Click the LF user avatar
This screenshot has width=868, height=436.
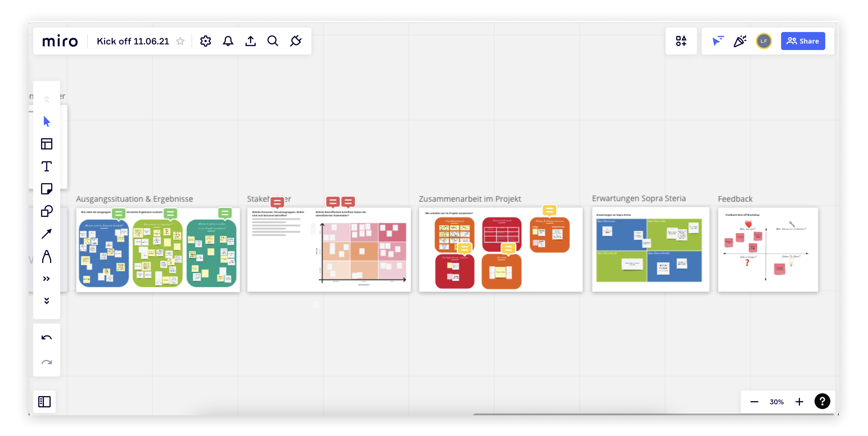pos(764,41)
